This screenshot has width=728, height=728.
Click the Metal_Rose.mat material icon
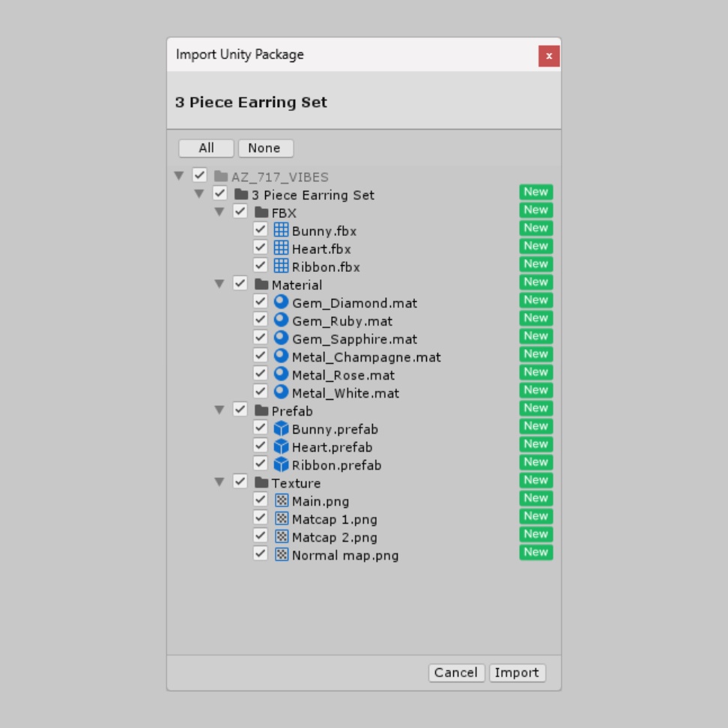point(281,374)
